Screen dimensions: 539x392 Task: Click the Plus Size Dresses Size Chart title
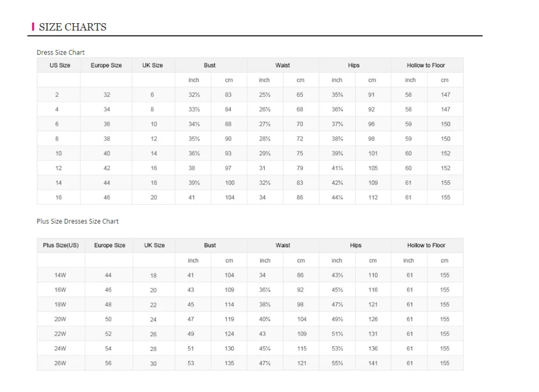(78, 221)
